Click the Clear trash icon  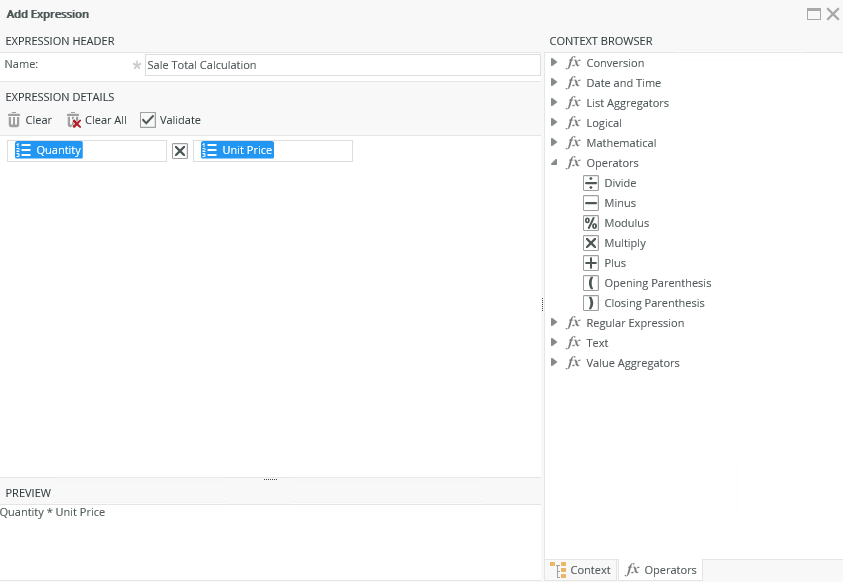point(14,120)
